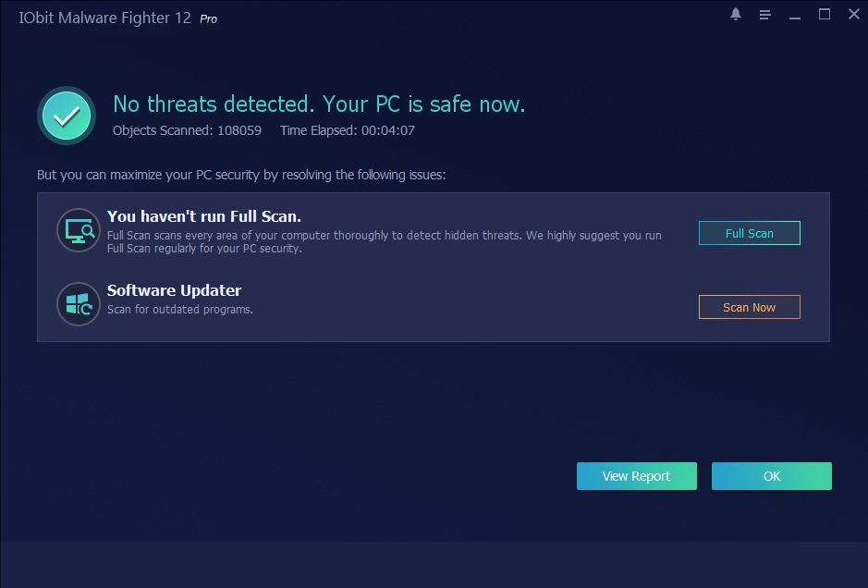Click the Pro edition label

click(x=209, y=18)
